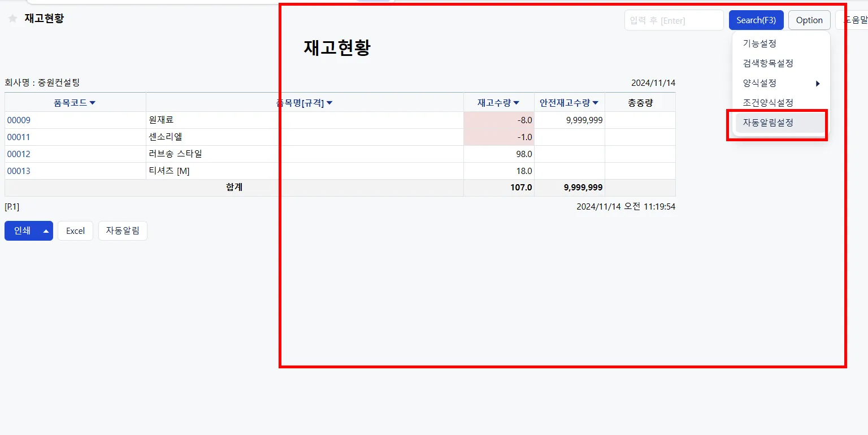Click the 총중량 column header
Image resolution: width=868 pixels, height=435 pixels.
(x=640, y=103)
